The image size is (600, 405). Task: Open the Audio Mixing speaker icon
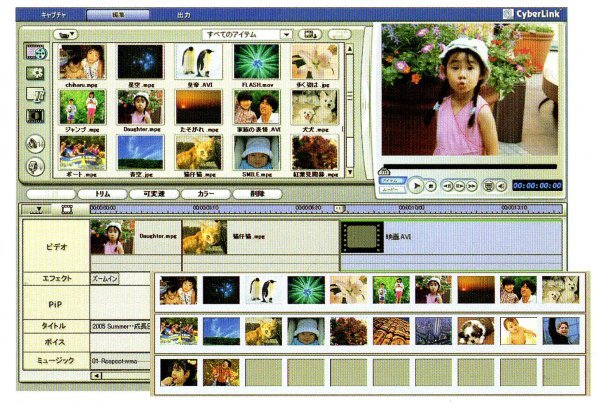(x=35, y=144)
